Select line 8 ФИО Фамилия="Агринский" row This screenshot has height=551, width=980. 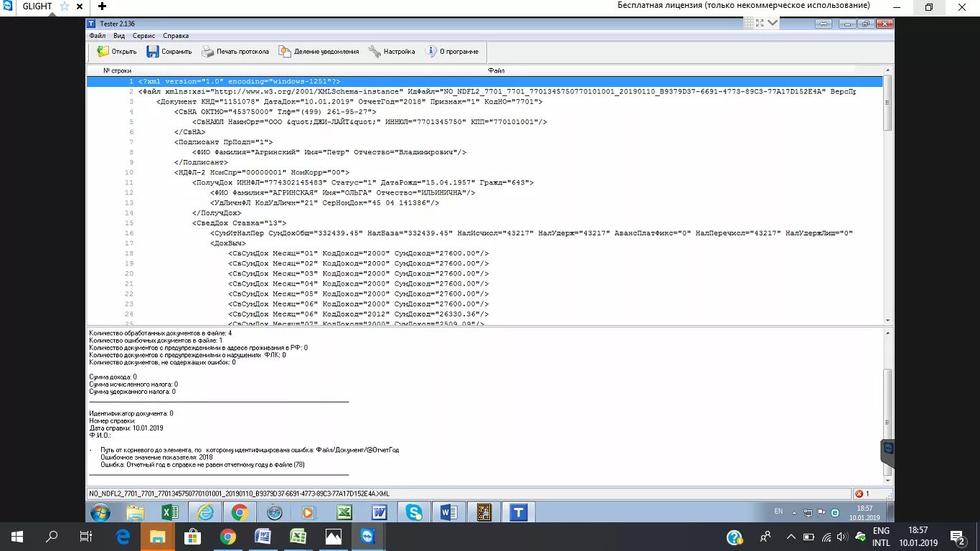485,152
